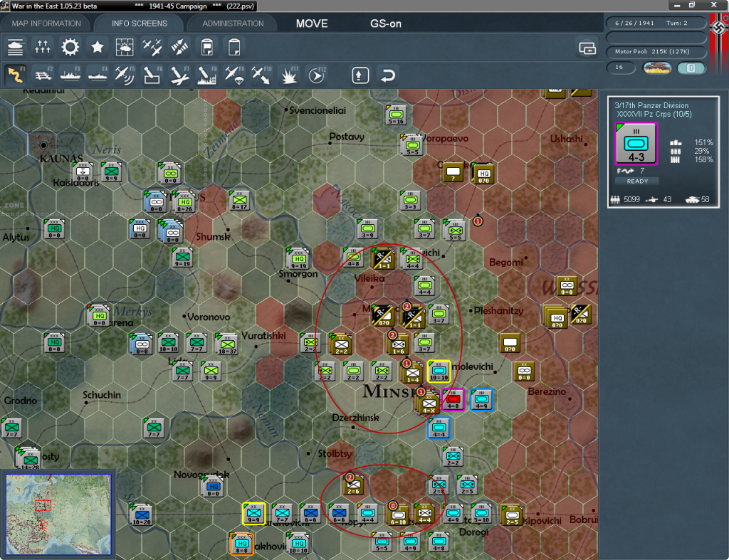Click the light-blue 0 counter button
This screenshot has width=729, height=560.
click(x=691, y=68)
